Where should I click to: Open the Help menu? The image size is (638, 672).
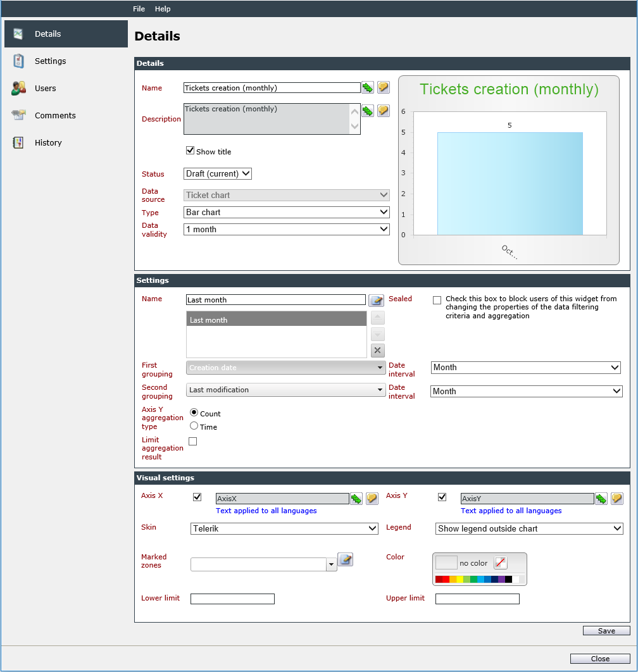pos(163,9)
